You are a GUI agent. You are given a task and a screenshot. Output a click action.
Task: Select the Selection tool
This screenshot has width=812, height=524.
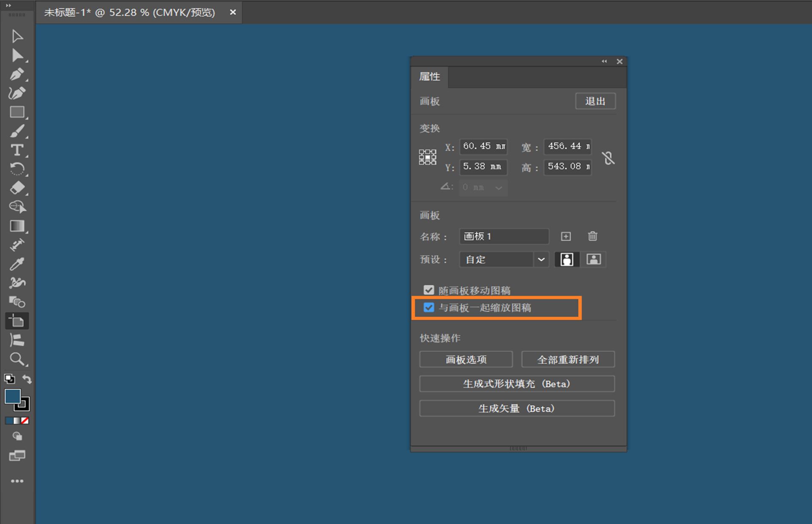coord(17,36)
